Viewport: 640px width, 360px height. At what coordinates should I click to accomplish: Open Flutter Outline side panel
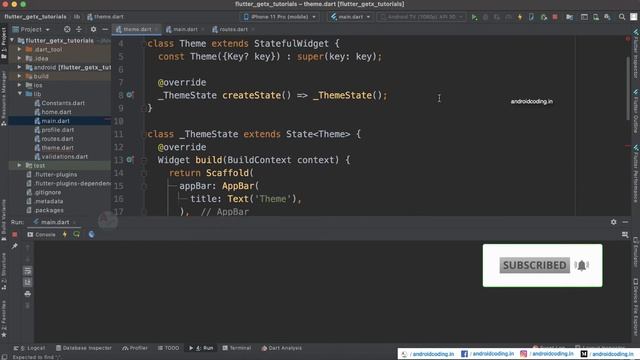(636, 111)
